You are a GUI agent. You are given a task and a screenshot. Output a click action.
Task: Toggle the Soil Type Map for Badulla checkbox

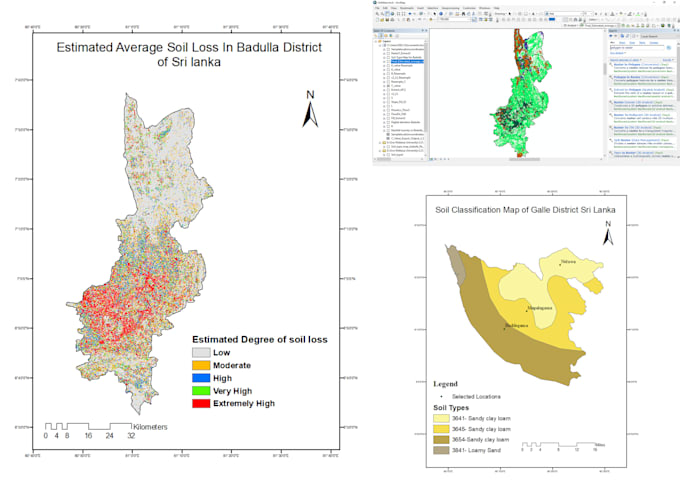coord(388,57)
